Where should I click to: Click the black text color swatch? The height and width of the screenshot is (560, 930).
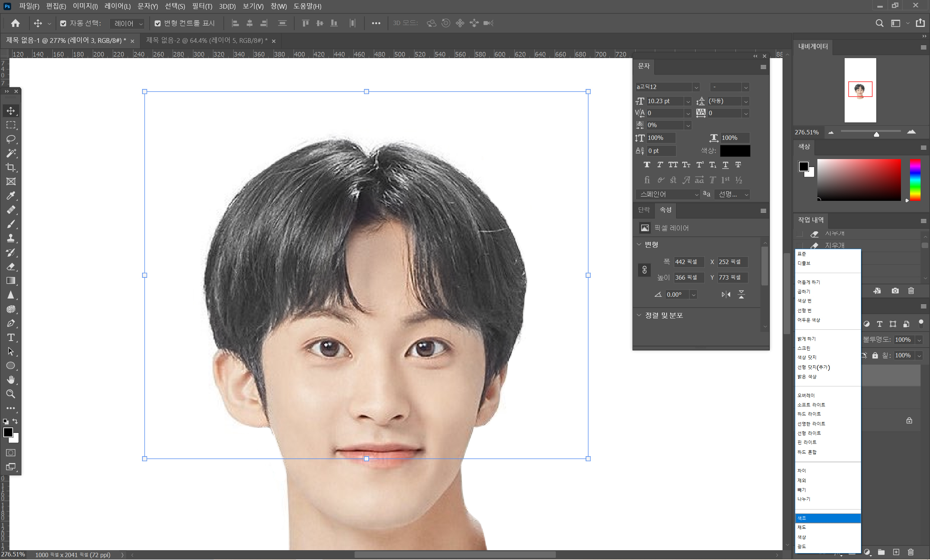(x=735, y=151)
